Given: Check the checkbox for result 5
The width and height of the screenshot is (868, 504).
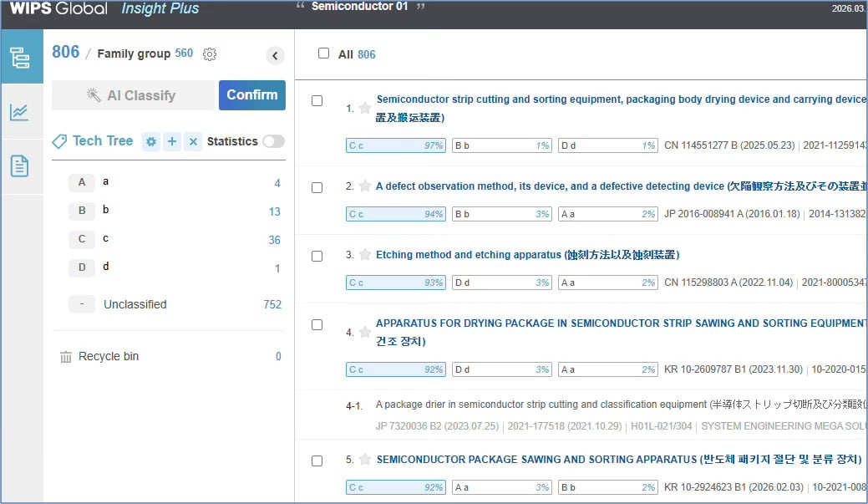Looking at the screenshot, I should click(317, 461).
